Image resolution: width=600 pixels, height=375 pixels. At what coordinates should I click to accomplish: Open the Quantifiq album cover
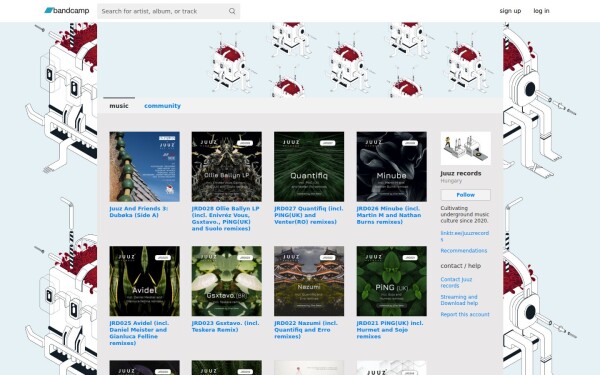[x=309, y=166]
